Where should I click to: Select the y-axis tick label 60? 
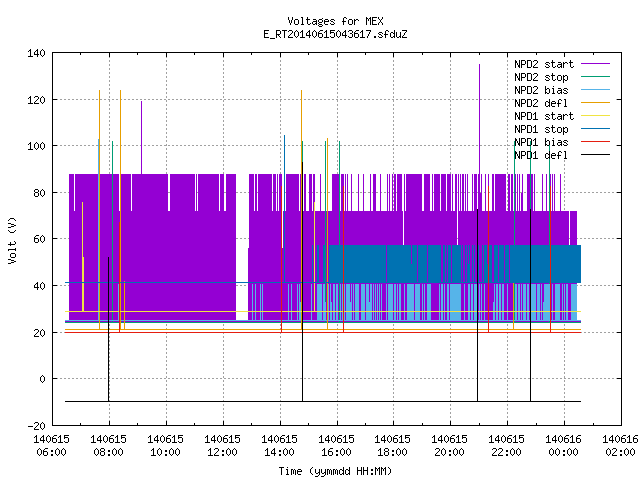pyautogui.click(x=39, y=239)
